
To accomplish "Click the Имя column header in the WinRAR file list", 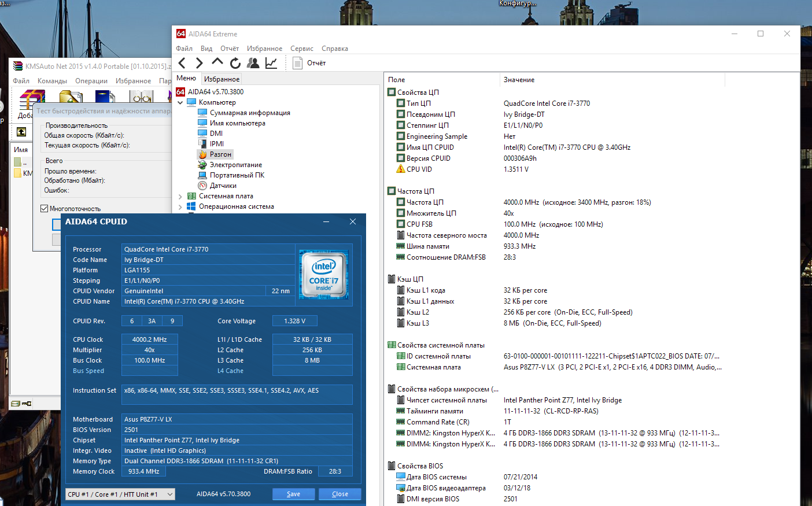I will [21, 149].
